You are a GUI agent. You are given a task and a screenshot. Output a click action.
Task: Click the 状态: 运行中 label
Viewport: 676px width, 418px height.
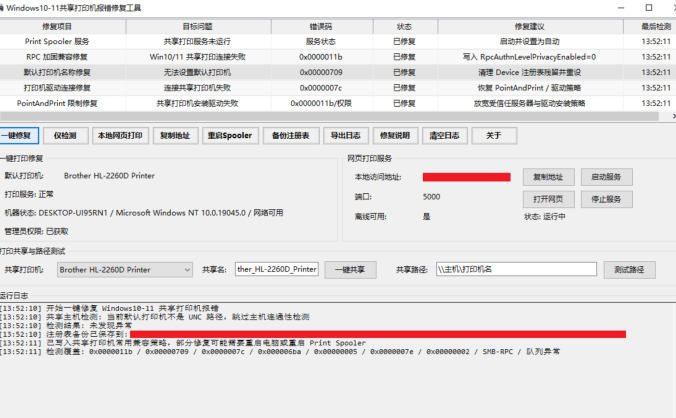[545, 217]
